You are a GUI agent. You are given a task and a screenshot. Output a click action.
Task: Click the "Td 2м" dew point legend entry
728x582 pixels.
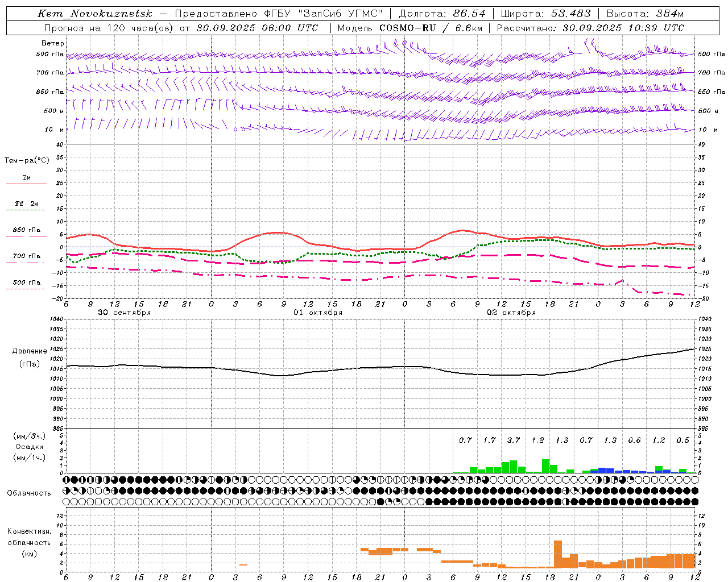coord(27,203)
